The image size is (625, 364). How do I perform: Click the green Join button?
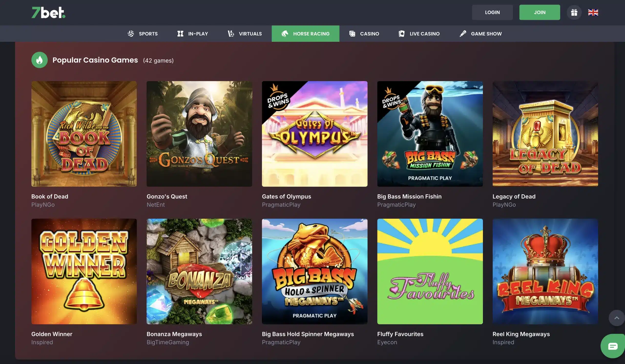click(x=540, y=12)
